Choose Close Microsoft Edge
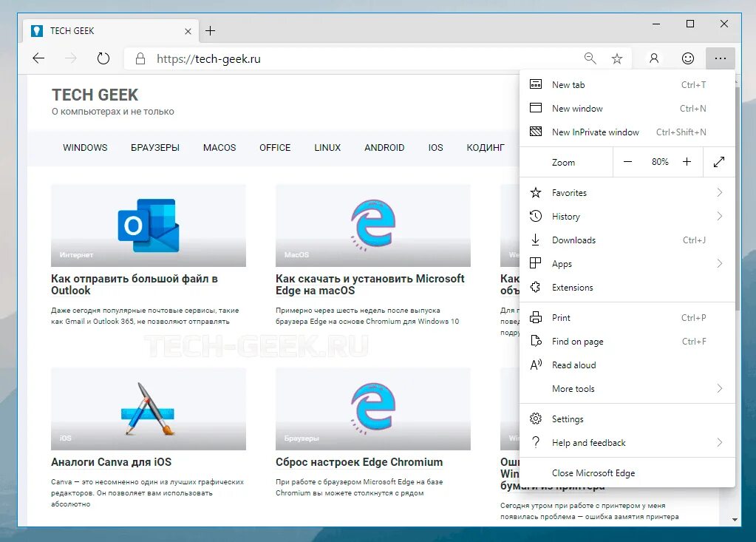Viewport: 756px width, 542px height. click(x=627, y=473)
